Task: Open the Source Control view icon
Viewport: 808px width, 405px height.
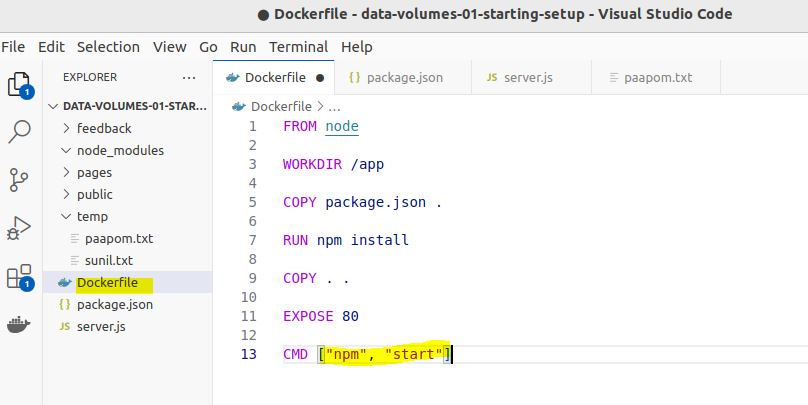Action: click(x=19, y=179)
